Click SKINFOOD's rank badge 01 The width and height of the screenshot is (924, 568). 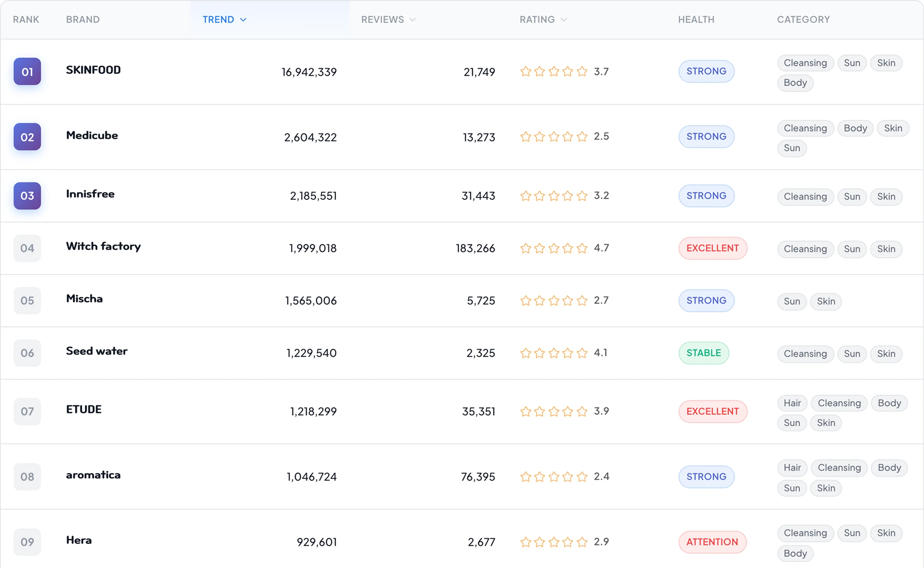(27, 71)
